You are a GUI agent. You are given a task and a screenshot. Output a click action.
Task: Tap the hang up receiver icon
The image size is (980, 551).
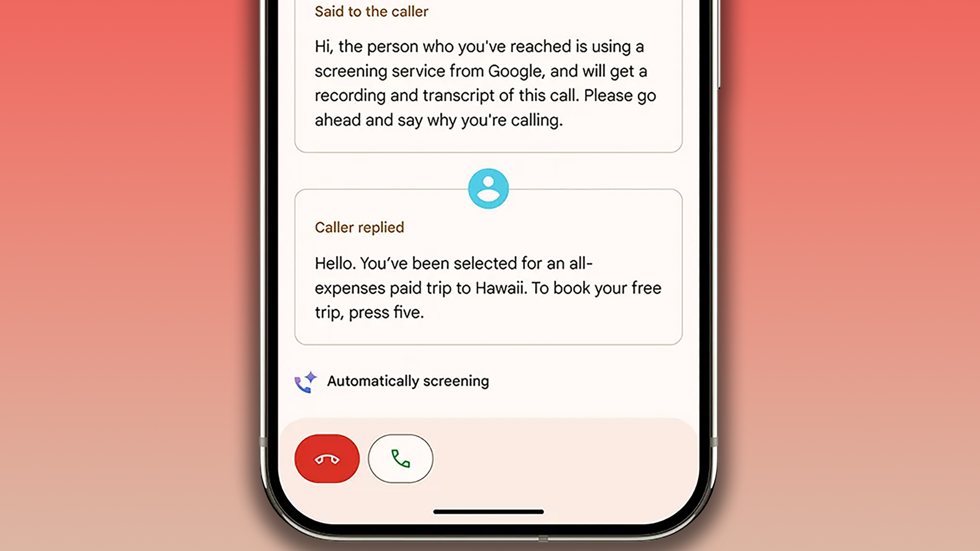point(327,458)
